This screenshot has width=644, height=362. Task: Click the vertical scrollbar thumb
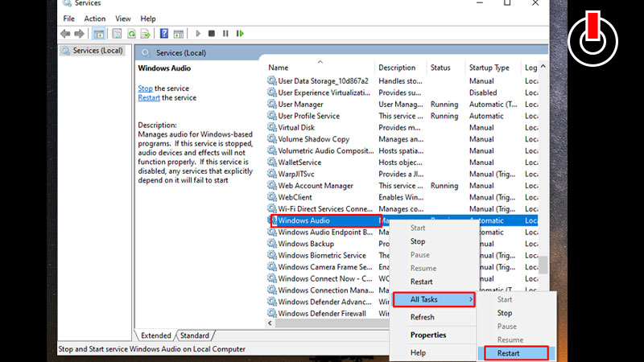pos(543,265)
